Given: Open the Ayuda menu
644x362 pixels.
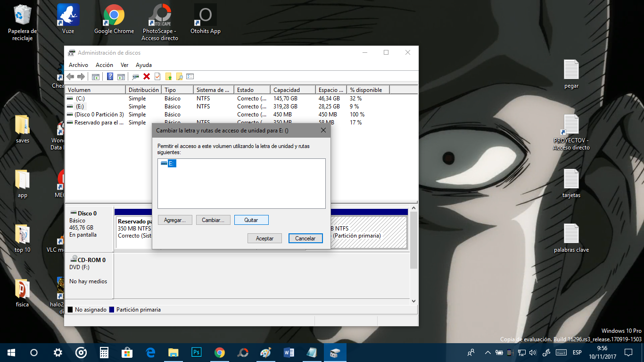Looking at the screenshot, I should pyautogui.click(x=144, y=65).
